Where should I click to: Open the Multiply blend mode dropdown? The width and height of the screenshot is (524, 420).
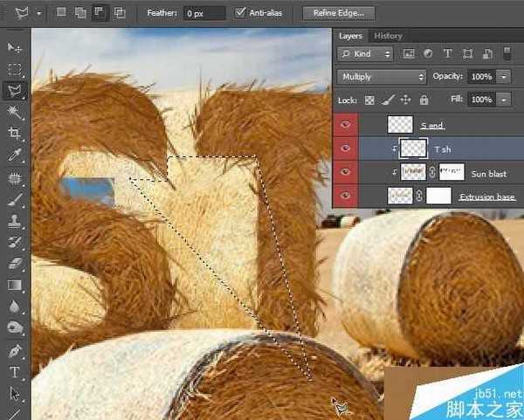tap(381, 77)
